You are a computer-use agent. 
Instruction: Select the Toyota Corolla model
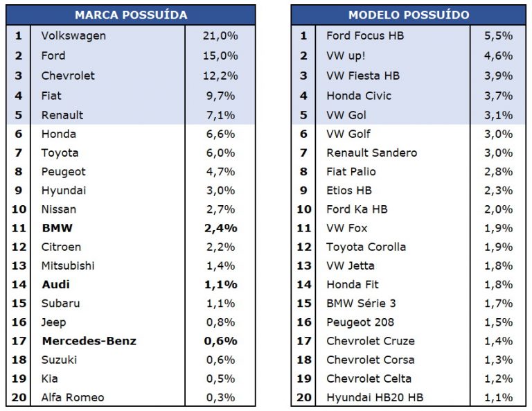point(366,247)
